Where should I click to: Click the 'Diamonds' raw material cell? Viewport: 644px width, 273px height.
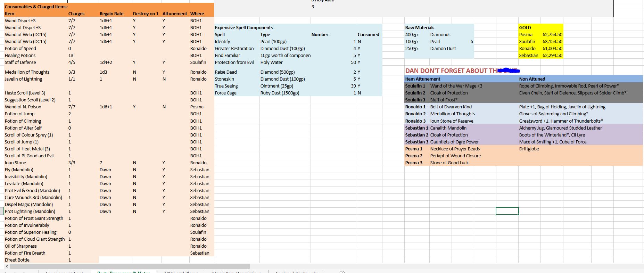point(440,34)
